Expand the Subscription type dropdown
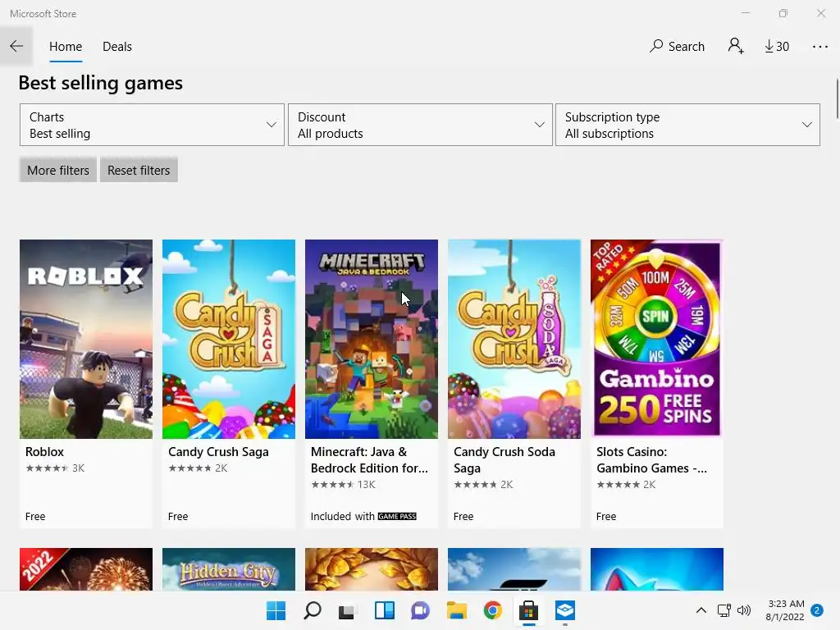840x630 pixels. [687, 125]
